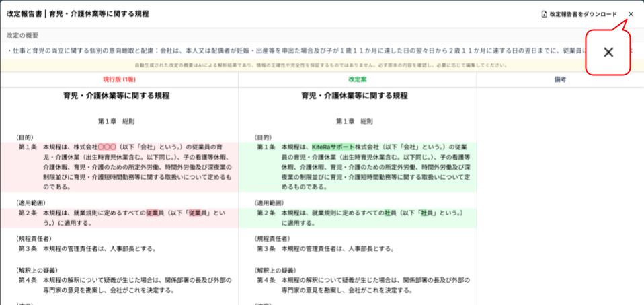Click the document download icon in header
644x305 pixels.
(544, 14)
